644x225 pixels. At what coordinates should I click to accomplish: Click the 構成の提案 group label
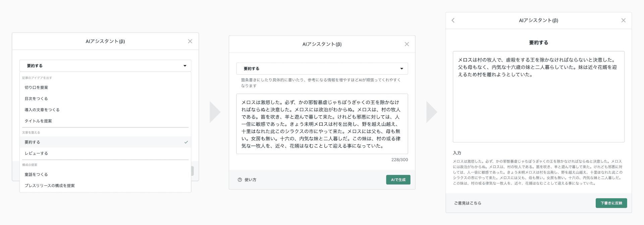click(30, 165)
